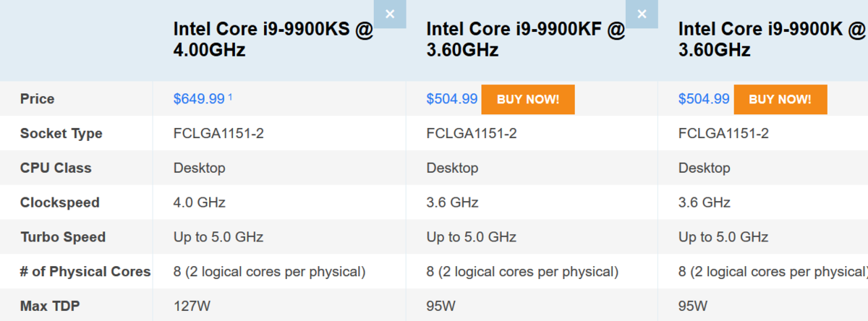The width and height of the screenshot is (868, 321).
Task: Remove the i9-9900KS column with its X icon
Action: (390, 14)
